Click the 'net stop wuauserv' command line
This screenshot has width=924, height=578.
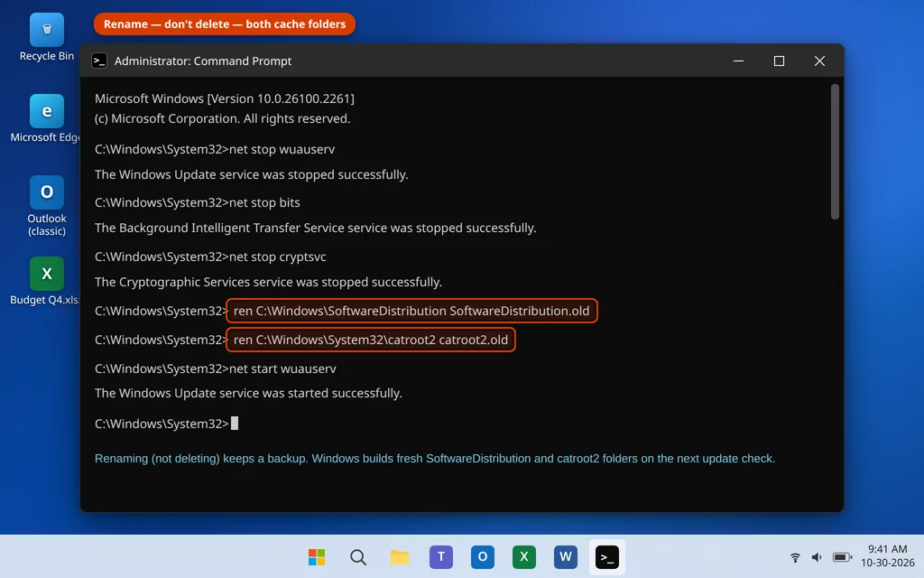click(x=215, y=149)
